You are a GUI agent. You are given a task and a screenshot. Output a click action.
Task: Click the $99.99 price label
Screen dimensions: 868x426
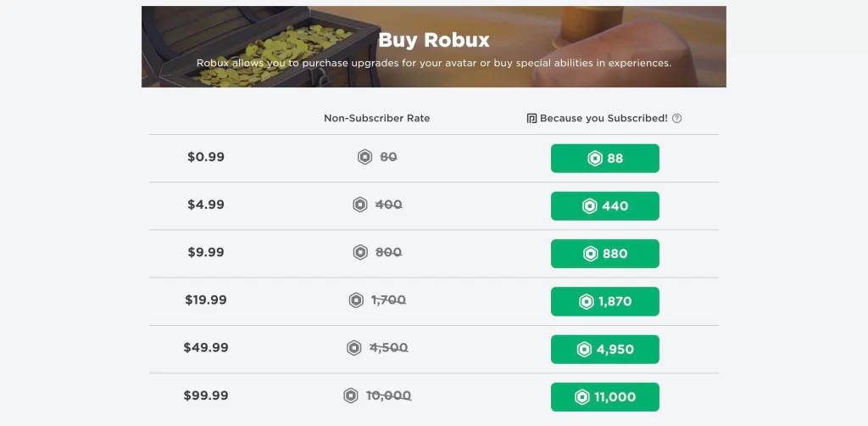click(x=206, y=395)
